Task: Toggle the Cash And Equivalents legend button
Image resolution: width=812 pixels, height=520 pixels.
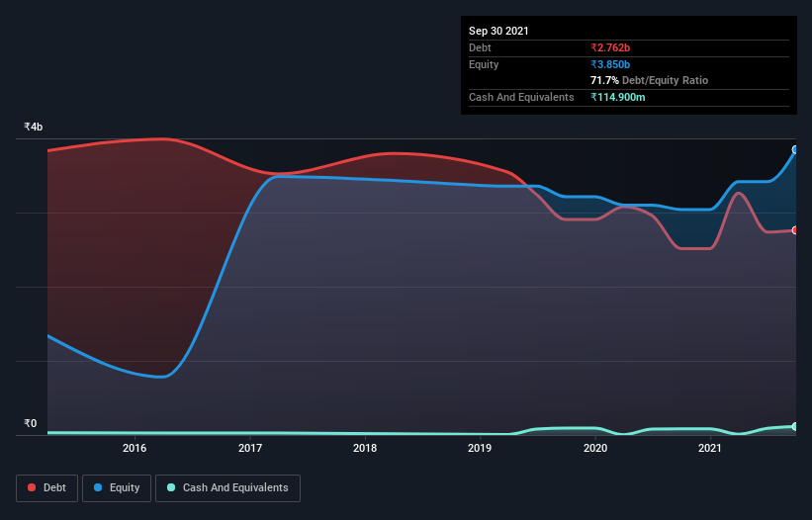Action: click(227, 488)
